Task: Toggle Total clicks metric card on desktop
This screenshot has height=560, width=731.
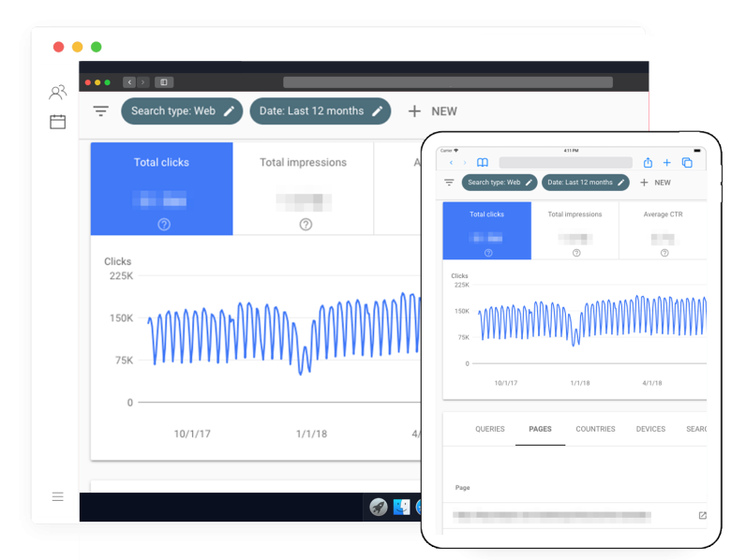Action: click(x=161, y=188)
